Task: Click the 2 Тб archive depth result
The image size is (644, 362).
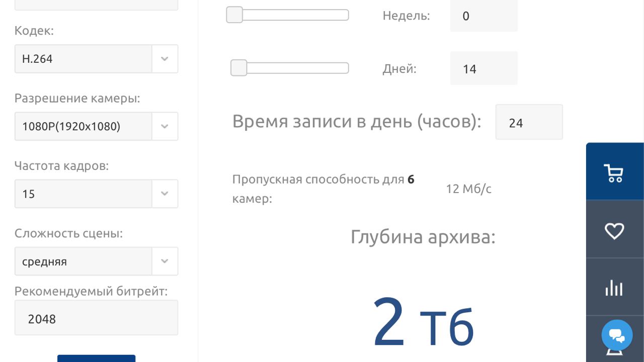Action: [x=423, y=322]
